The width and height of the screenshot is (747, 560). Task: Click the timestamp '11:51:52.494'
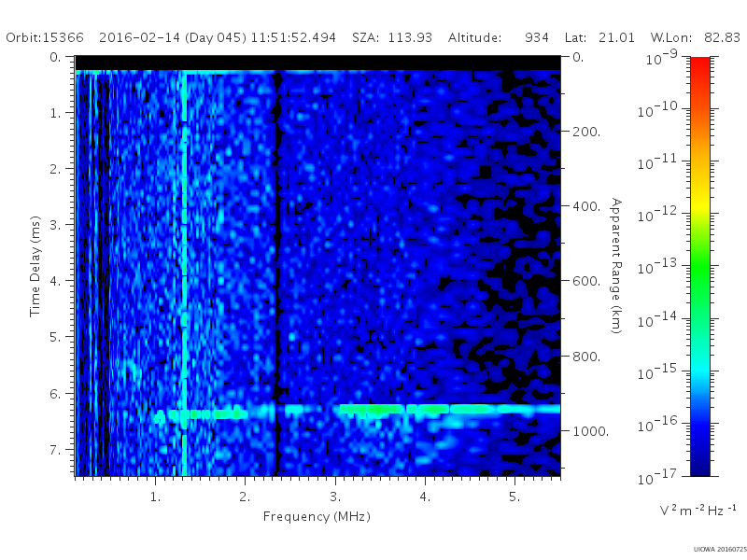point(293,37)
